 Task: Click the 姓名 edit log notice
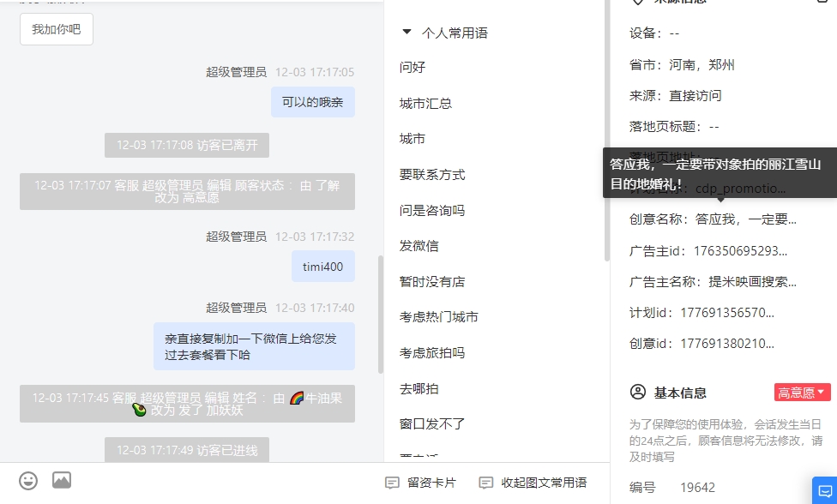click(x=187, y=404)
